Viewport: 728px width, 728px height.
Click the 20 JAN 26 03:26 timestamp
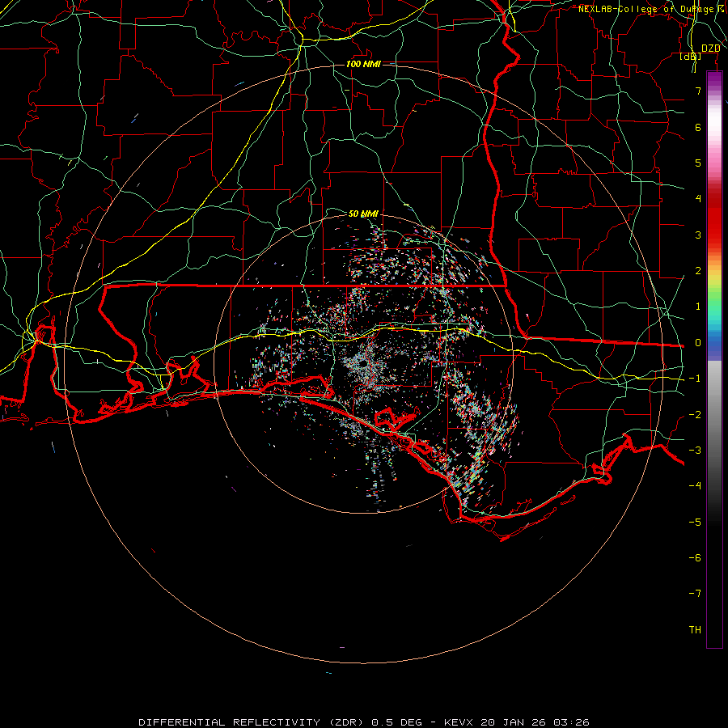point(535,722)
